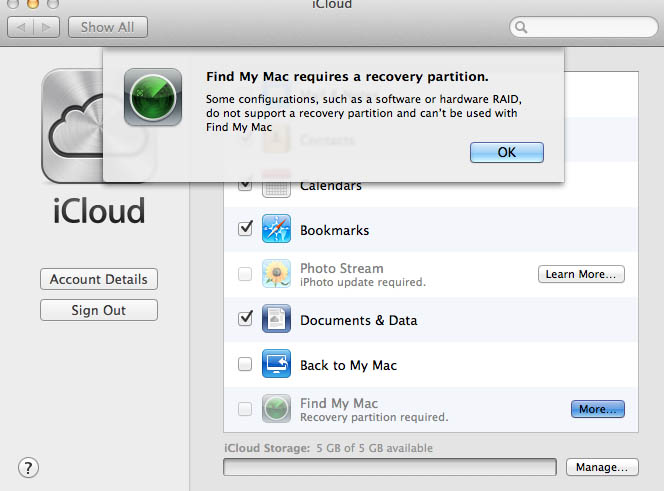Click the Documents & Data label
This screenshot has height=491, width=664.
[x=359, y=320]
